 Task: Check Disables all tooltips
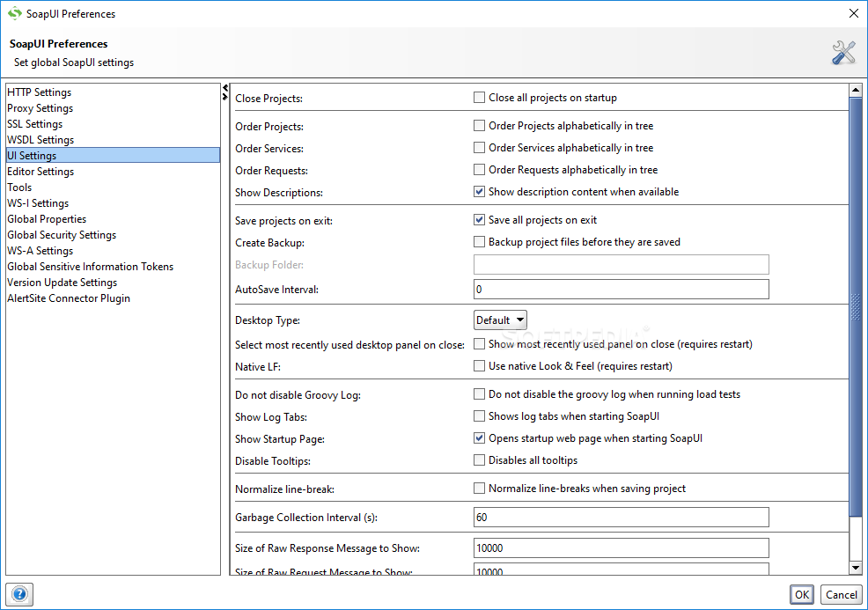(480, 460)
